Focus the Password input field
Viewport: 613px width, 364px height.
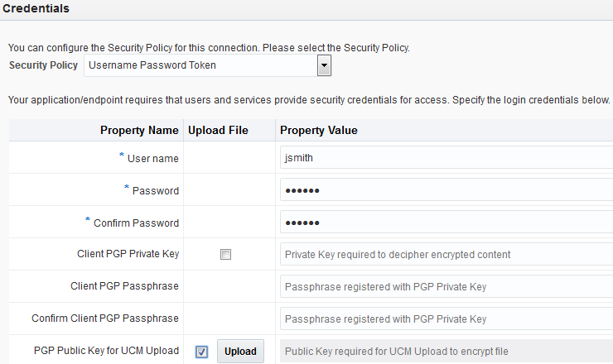pos(446,190)
